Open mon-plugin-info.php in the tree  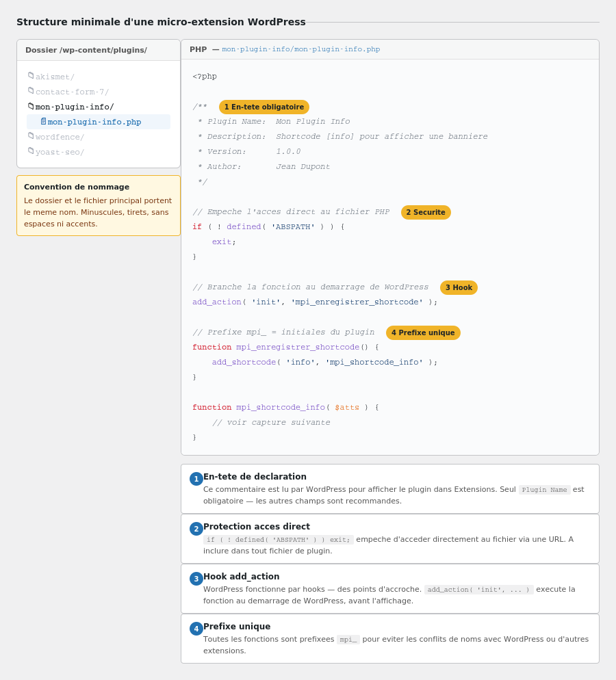coord(99,122)
